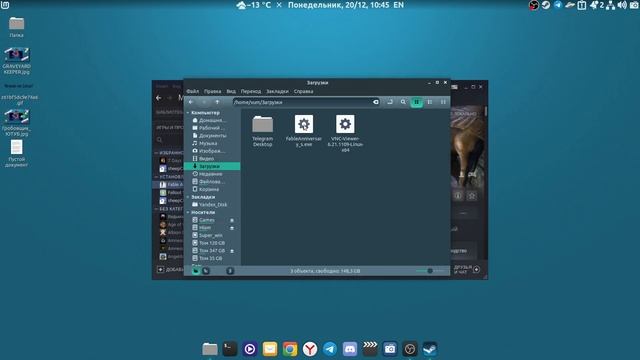Click favorite star icon in Steam
Image resolution: width=640 pixels, height=360 pixels.
point(472,196)
